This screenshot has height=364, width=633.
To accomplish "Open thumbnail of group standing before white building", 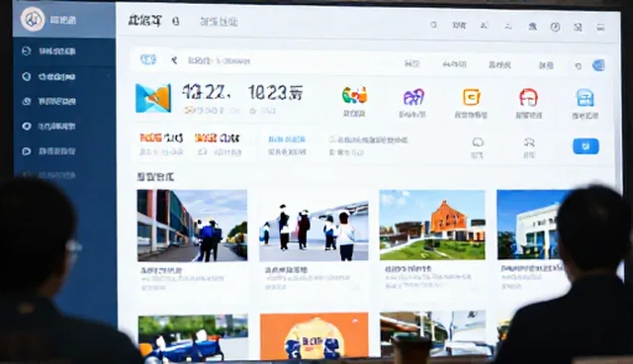I will point(314,226).
